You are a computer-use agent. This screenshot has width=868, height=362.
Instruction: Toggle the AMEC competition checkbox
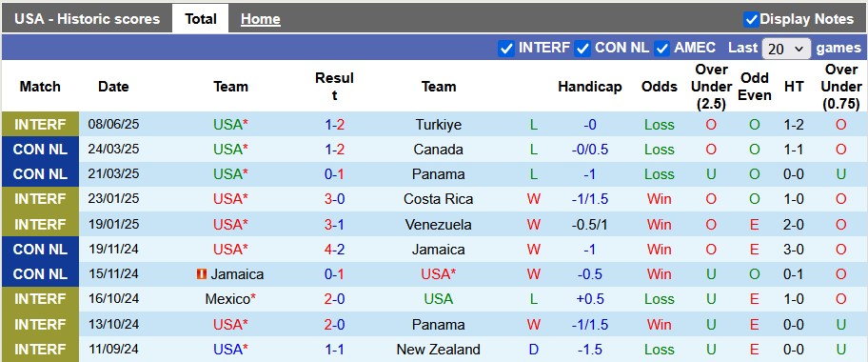pyautogui.click(x=661, y=49)
